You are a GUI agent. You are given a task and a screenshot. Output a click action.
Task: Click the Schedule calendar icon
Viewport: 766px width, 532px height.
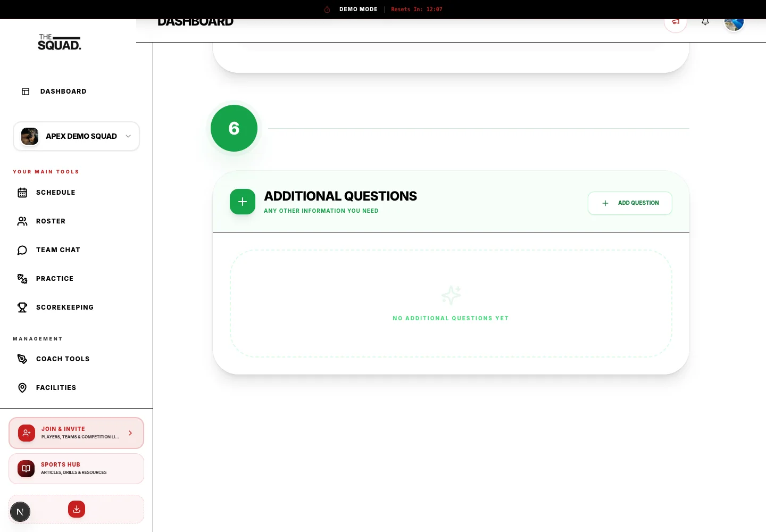pos(22,193)
